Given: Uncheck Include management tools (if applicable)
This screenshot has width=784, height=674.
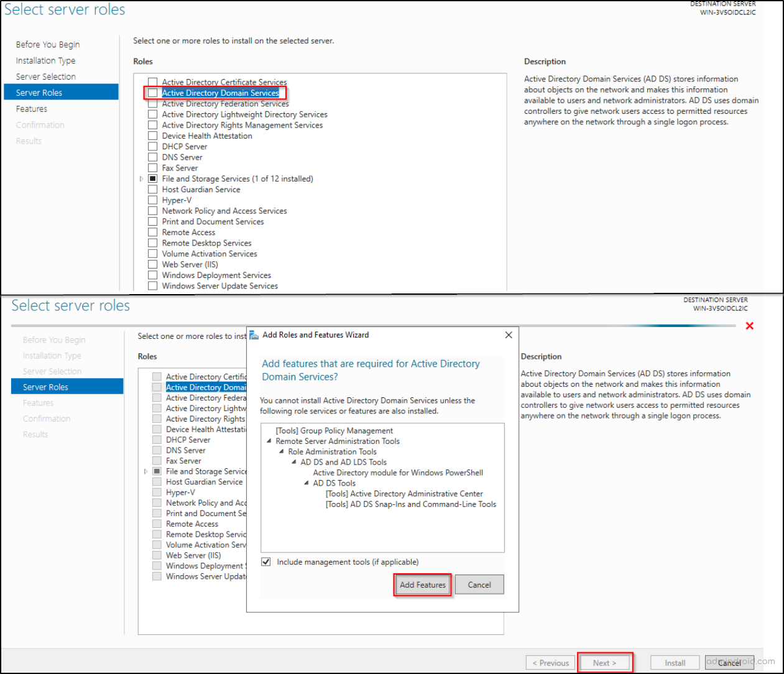Looking at the screenshot, I should 265,561.
